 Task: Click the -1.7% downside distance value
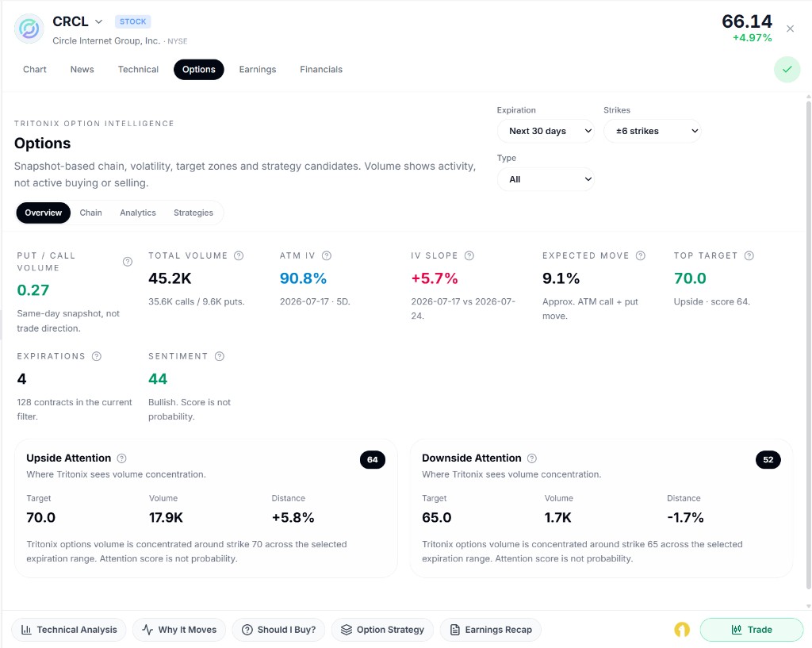685,517
